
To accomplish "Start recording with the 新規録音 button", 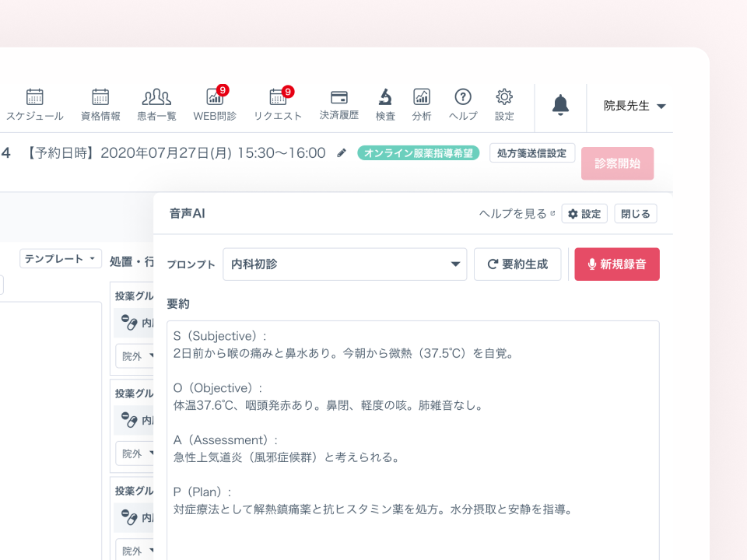I will pyautogui.click(x=617, y=264).
